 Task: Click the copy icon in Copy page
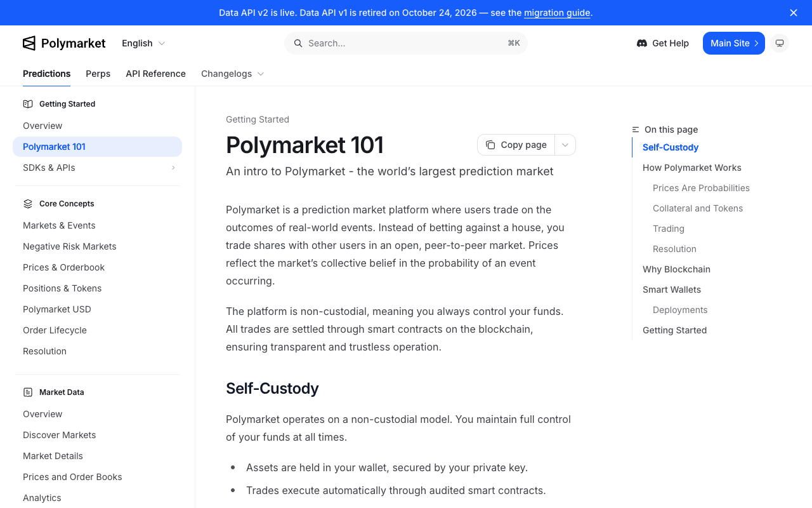[x=490, y=145]
